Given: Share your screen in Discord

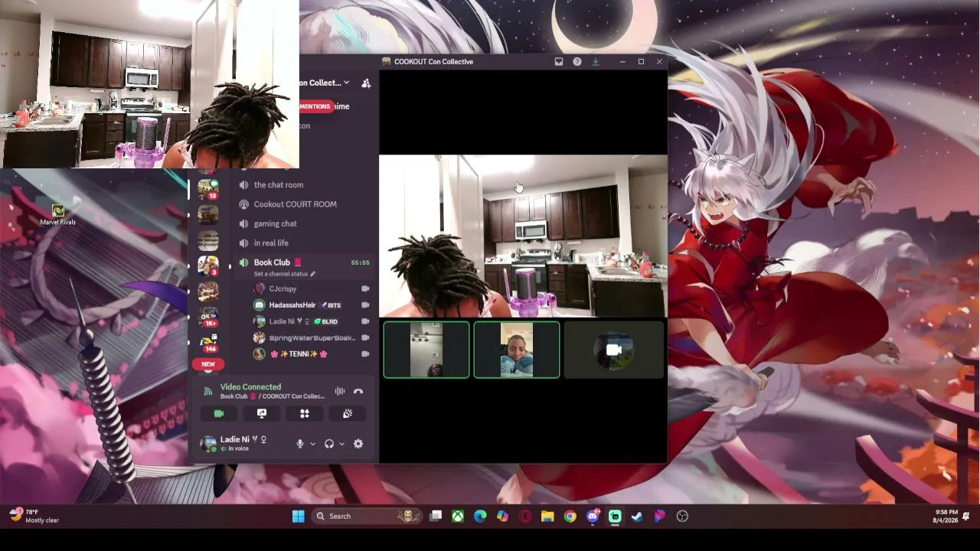Looking at the screenshot, I should [x=262, y=413].
